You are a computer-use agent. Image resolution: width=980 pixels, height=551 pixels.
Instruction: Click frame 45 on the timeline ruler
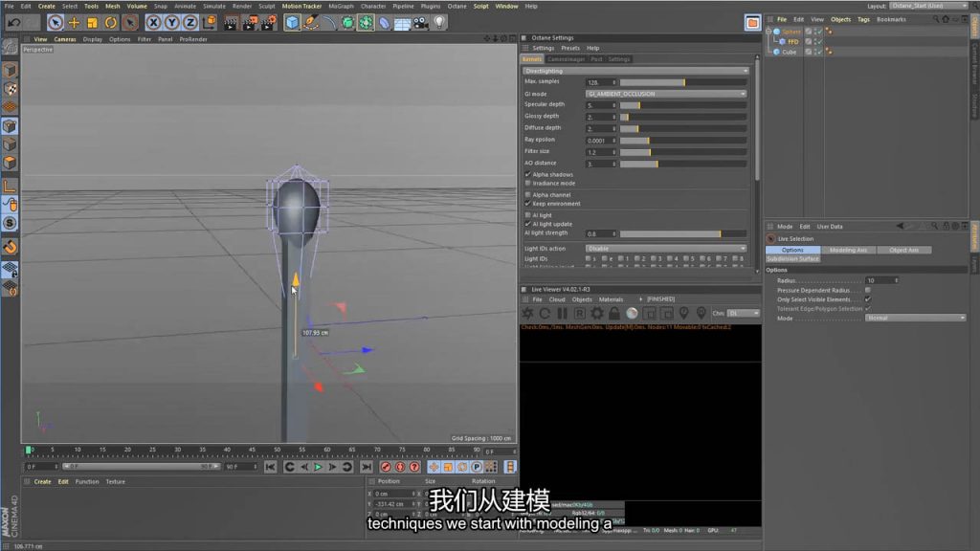[x=252, y=450]
